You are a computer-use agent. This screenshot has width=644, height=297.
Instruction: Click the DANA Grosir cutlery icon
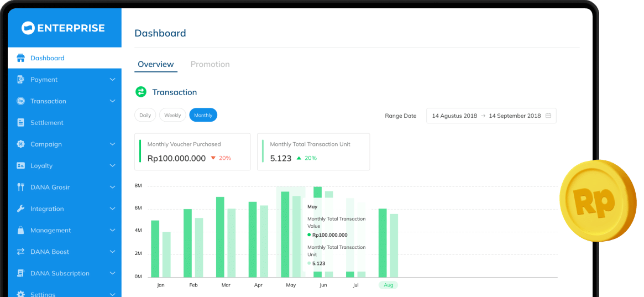(20, 187)
